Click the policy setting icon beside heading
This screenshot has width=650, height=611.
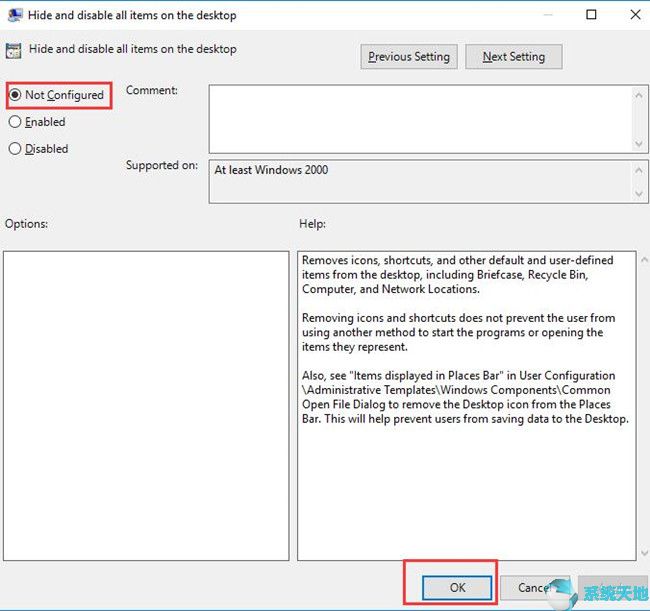[x=13, y=51]
